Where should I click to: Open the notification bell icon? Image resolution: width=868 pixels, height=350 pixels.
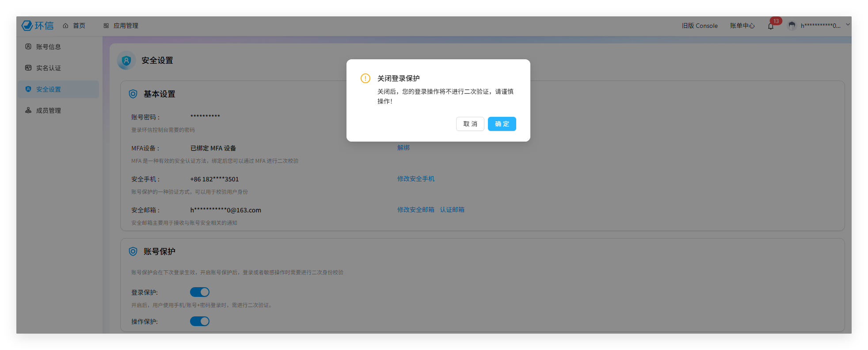tap(771, 26)
